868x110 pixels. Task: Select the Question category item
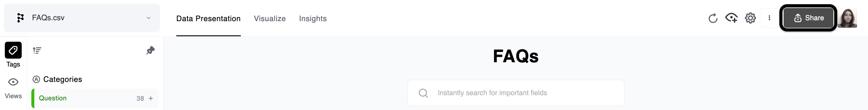click(95, 98)
